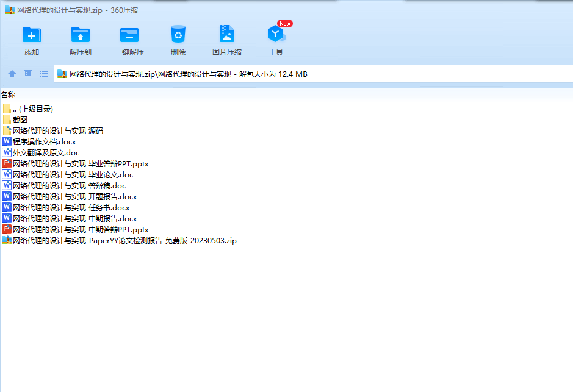
Task: Click the 360压缩 title bar app icon
Action: point(10,10)
